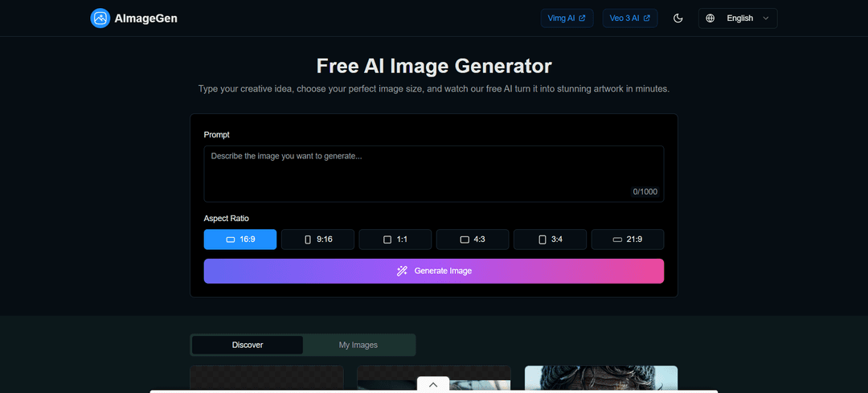Toggle dark mode with moon icon

[678, 18]
